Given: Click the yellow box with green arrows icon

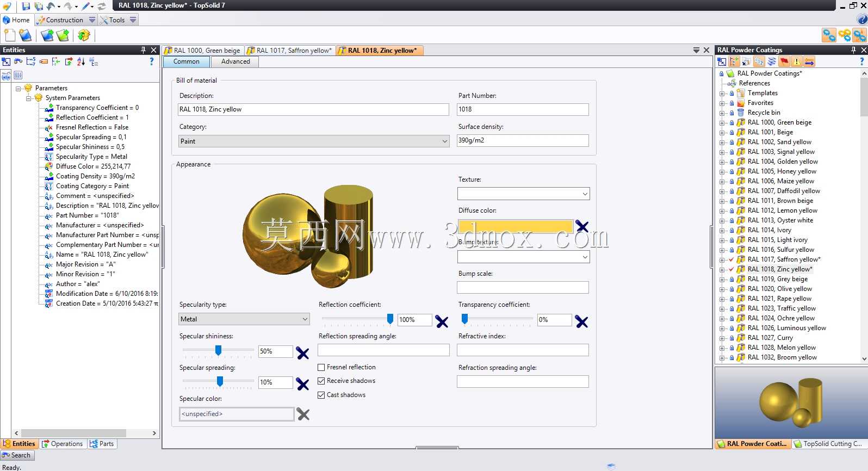Looking at the screenshot, I should coord(83,35).
